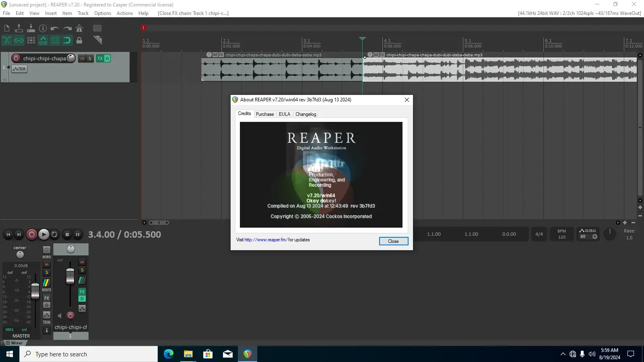Click the Windows Start button
The width and height of the screenshot is (644, 362).
click(10, 354)
